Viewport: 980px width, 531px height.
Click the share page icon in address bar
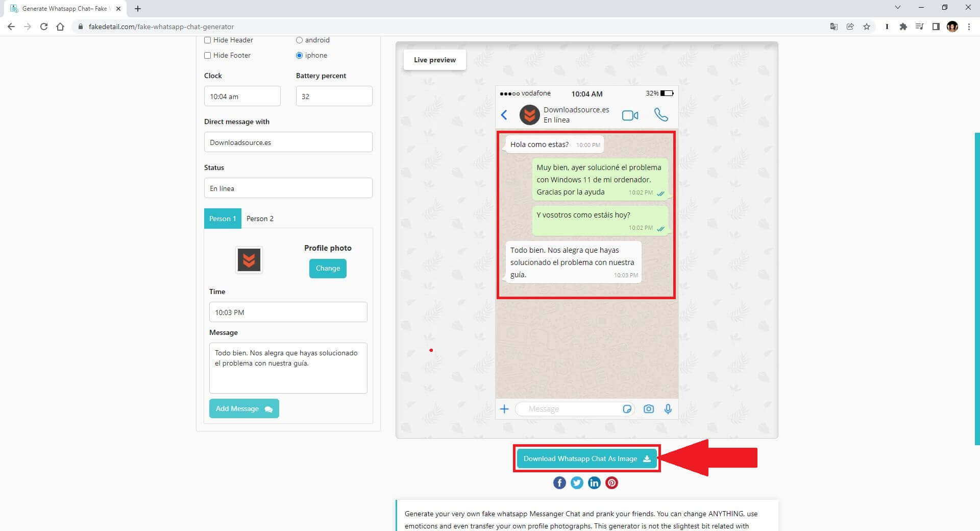[x=850, y=27]
